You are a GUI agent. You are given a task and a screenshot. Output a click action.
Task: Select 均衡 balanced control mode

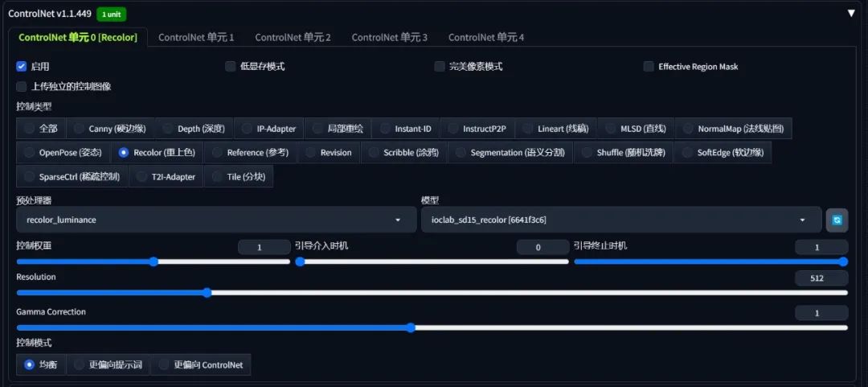[41, 364]
